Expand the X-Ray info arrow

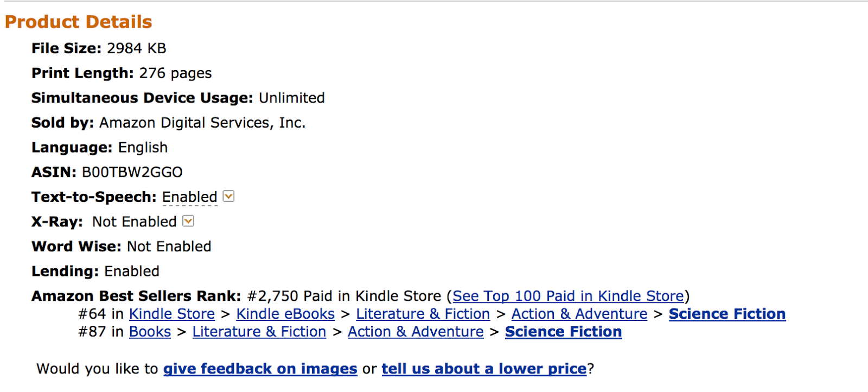[188, 221]
